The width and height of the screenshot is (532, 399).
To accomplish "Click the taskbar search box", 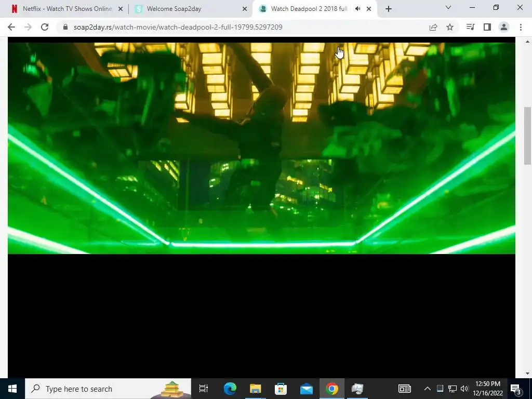I will point(108,389).
